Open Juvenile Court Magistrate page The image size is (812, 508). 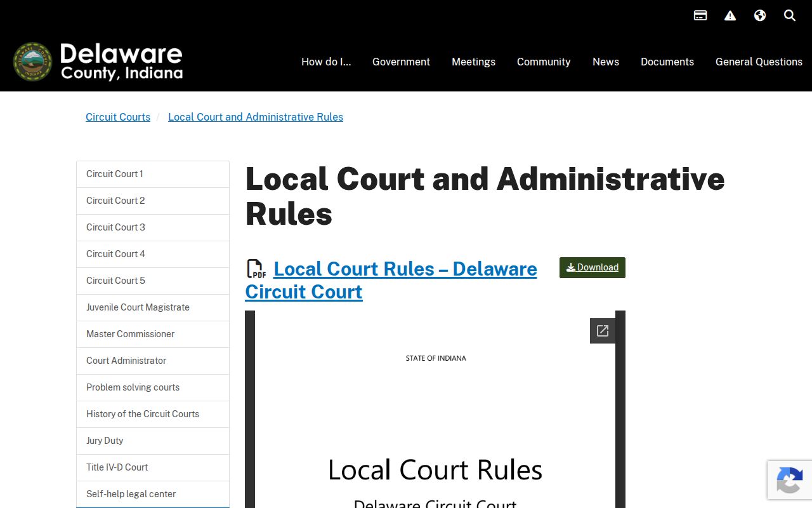[x=153, y=307]
